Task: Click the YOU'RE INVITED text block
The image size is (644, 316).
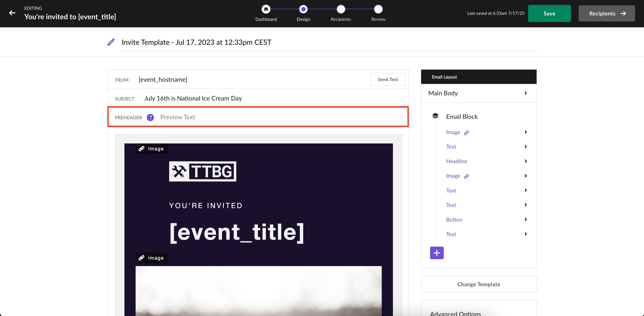Action: point(206,205)
